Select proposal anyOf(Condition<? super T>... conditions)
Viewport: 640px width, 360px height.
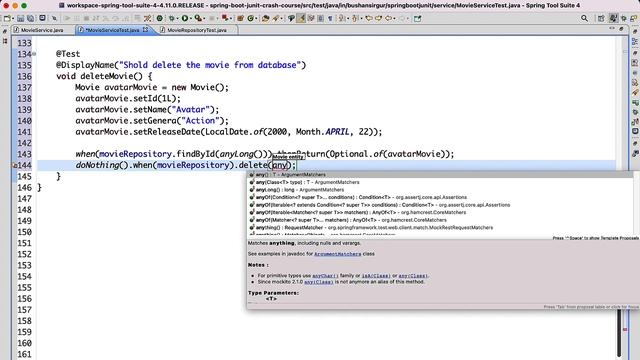[x=441, y=197]
